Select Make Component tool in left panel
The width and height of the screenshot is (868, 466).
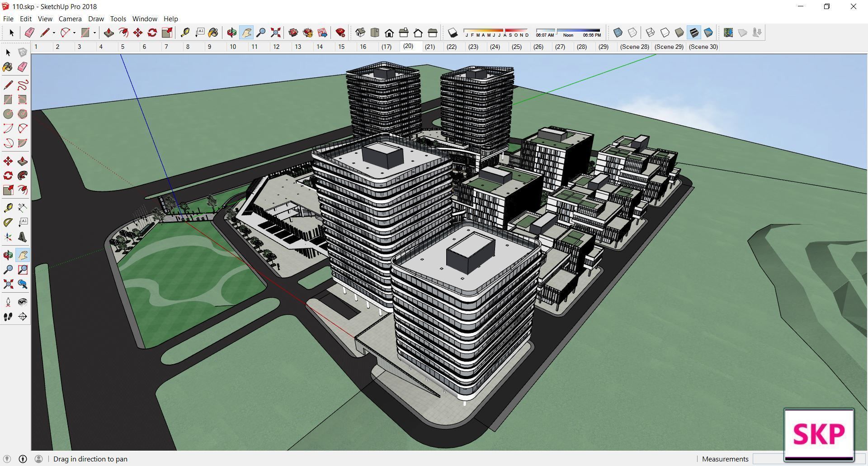coord(23,52)
